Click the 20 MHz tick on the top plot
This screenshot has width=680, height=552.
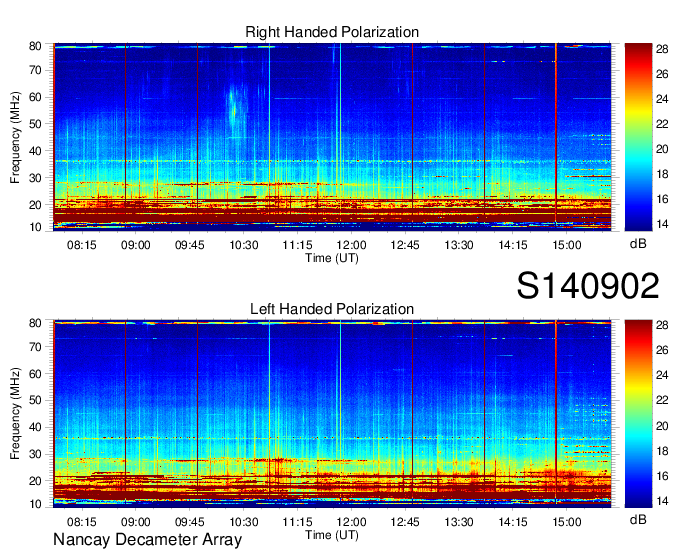[35, 205]
